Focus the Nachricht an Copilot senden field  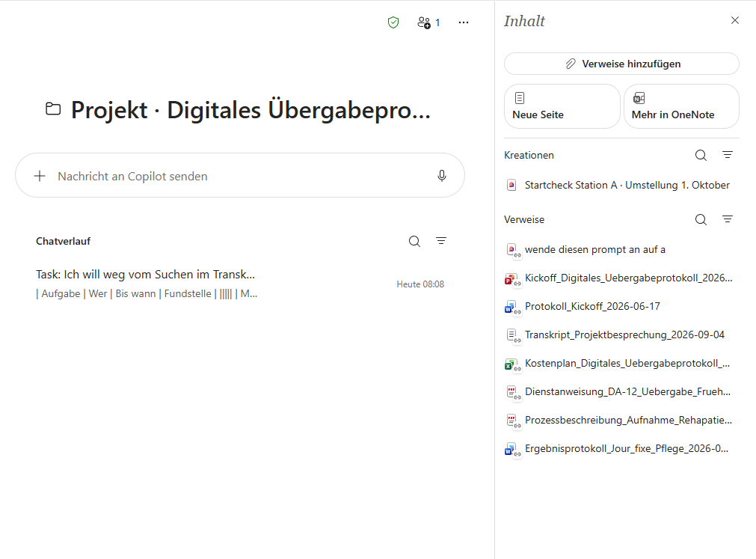click(239, 176)
